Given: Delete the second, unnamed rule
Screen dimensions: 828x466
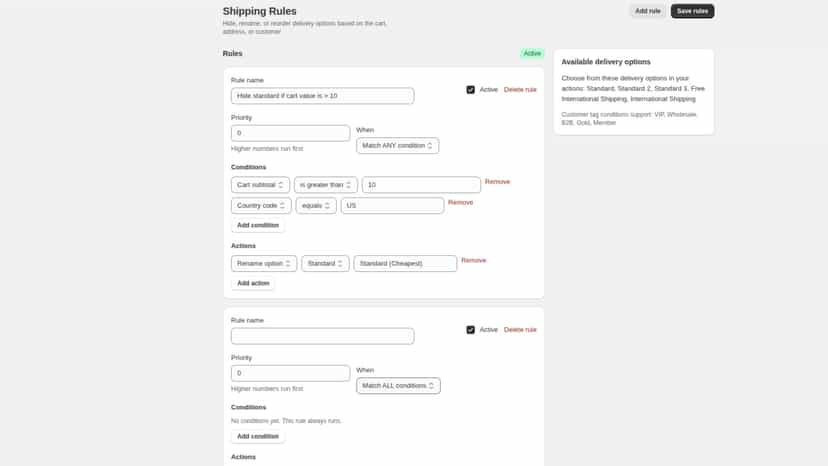Looking at the screenshot, I should coord(520,330).
